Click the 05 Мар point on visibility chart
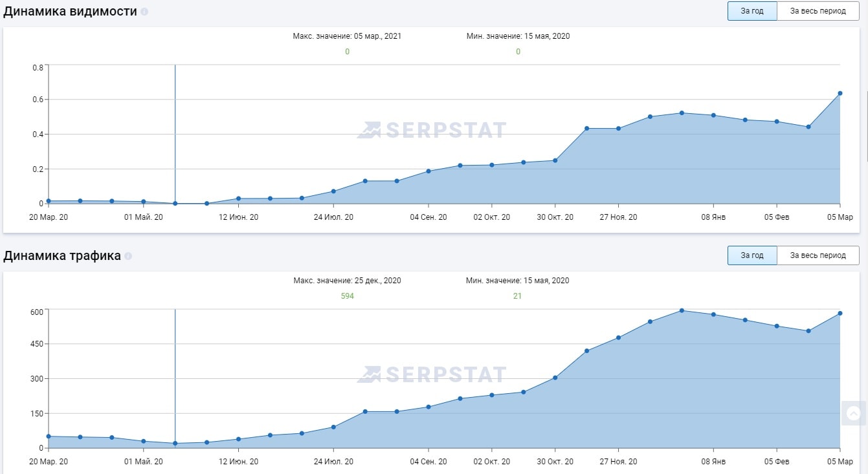868x474 pixels. click(x=840, y=93)
